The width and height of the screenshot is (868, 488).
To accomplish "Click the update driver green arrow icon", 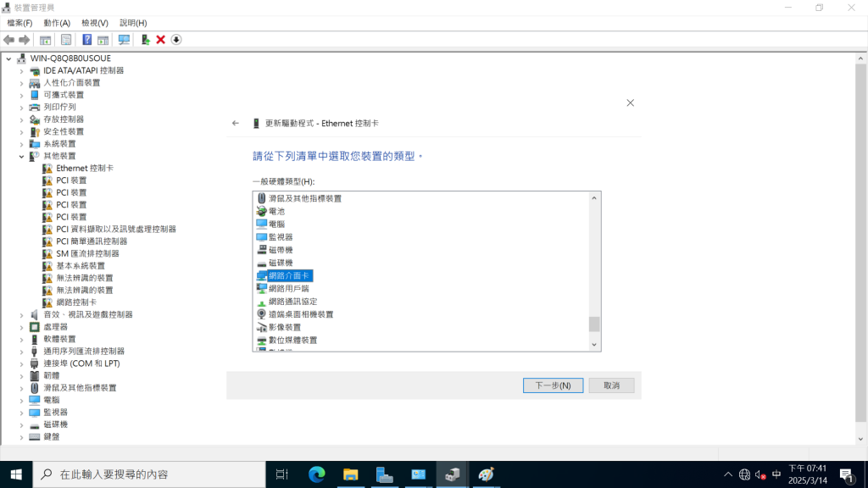I will tap(145, 40).
